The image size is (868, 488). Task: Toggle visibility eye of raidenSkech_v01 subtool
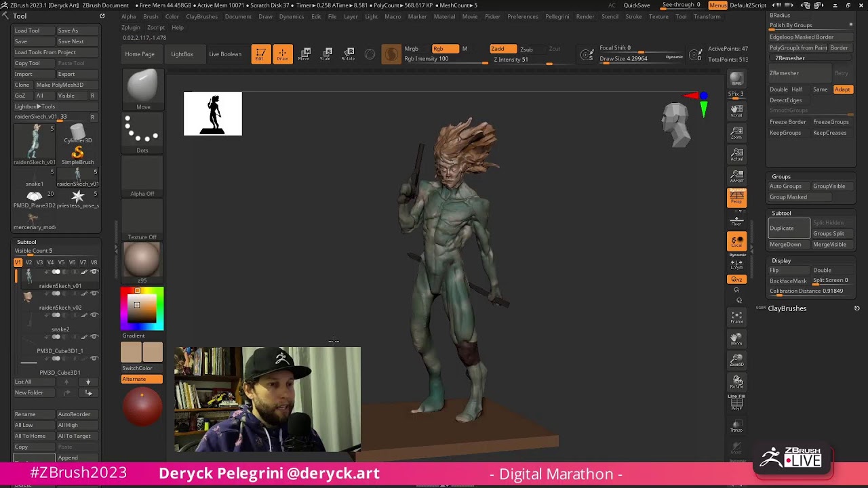pos(94,272)
